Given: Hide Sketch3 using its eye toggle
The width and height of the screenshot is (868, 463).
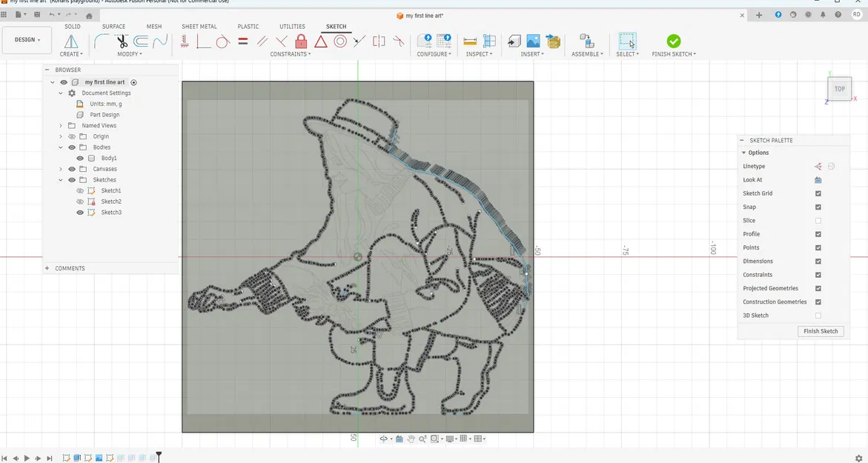Looking at the screenshot, I should click(x=79, y=212).
